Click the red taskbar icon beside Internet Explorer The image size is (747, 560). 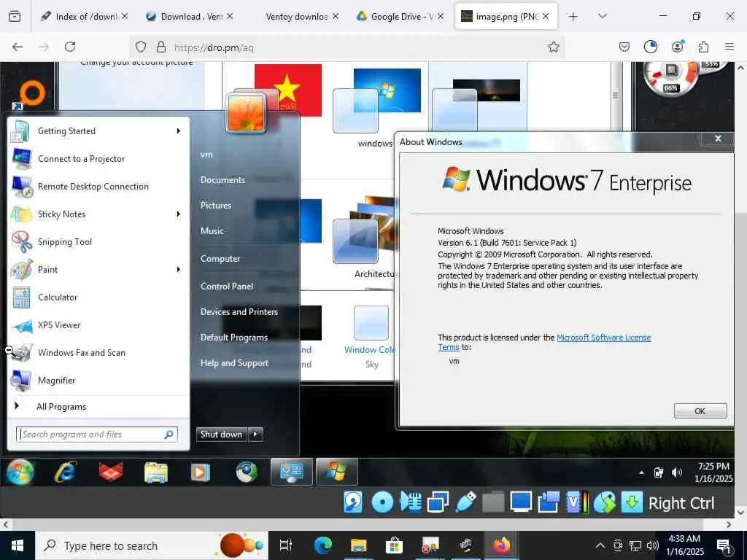pos(111,472)
